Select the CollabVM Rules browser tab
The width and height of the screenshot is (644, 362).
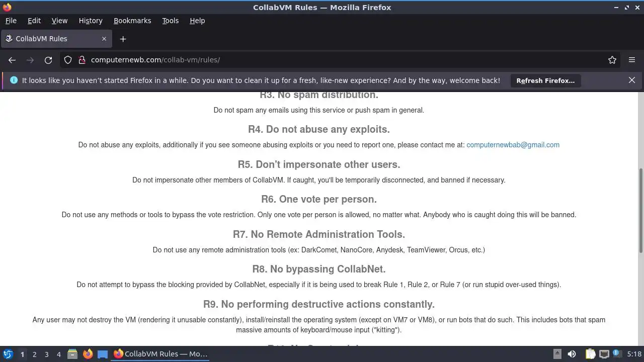pos(56,39)
